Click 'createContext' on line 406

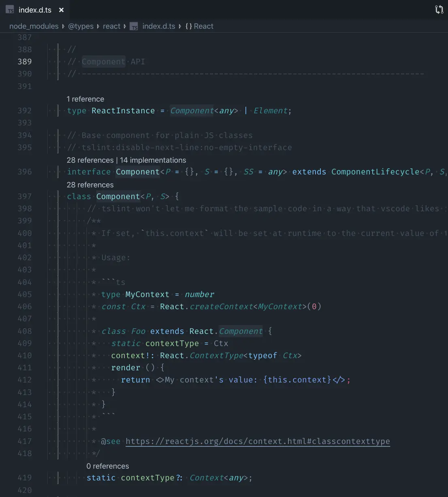[x=221, y=306]
